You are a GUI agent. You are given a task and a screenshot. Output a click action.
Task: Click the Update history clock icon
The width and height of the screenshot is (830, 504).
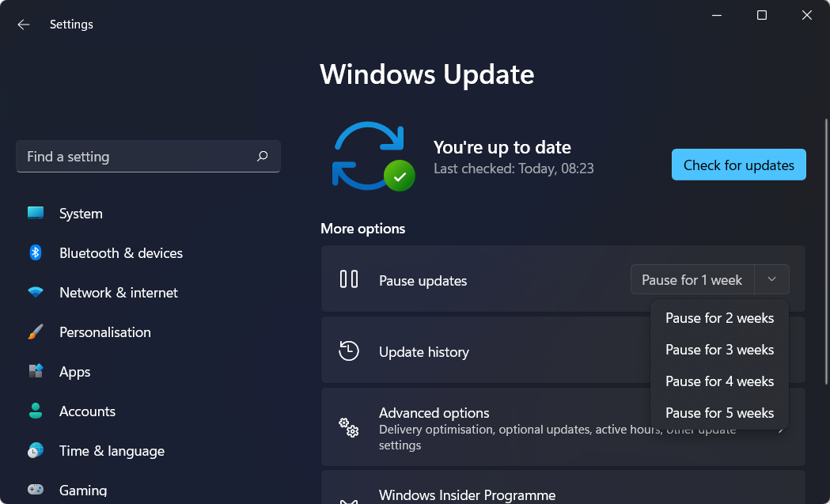coord(348,350)
